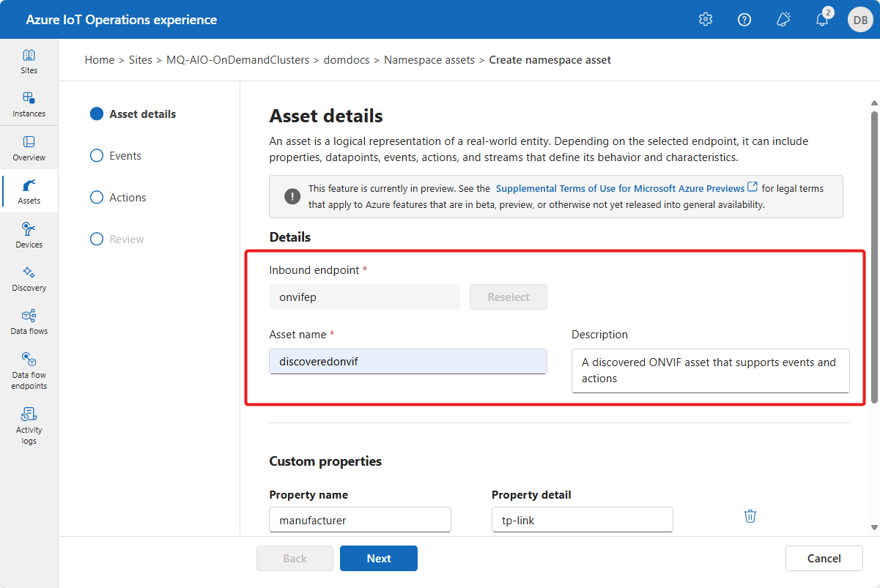Go to Namespace assets breadcrumb
The height and width of the screenshot is (588, 880).
429,60
